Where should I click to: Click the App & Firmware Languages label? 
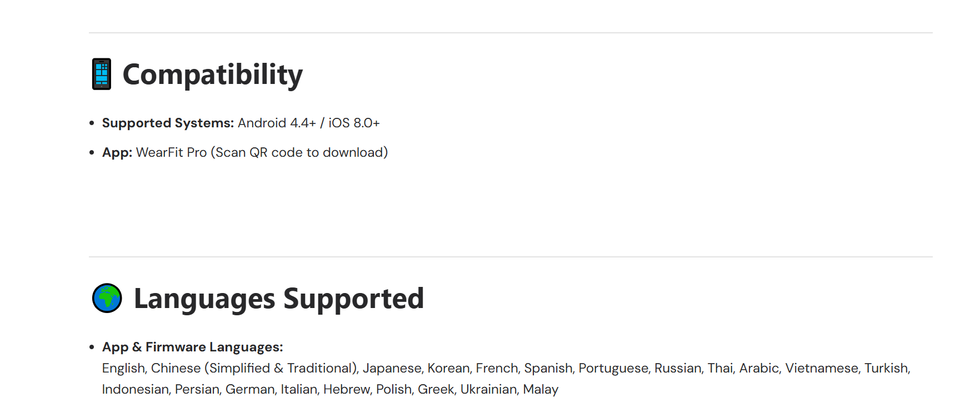192,347
